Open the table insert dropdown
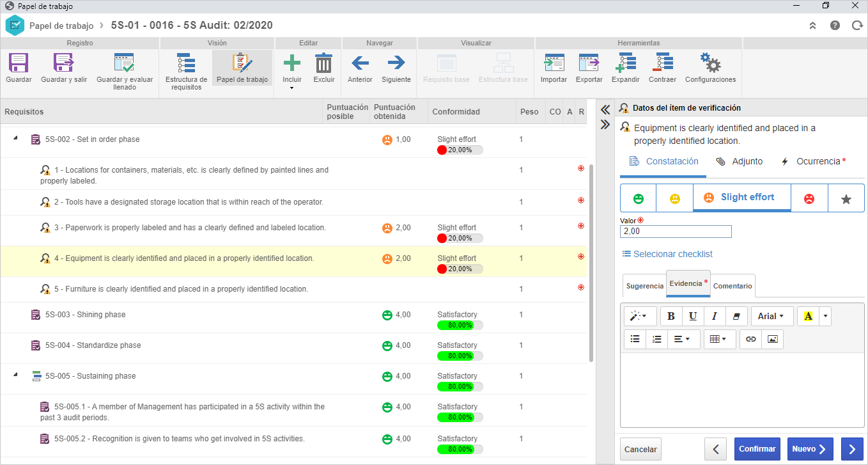This screenshot has height=465, width=868. tap(720, 339)
